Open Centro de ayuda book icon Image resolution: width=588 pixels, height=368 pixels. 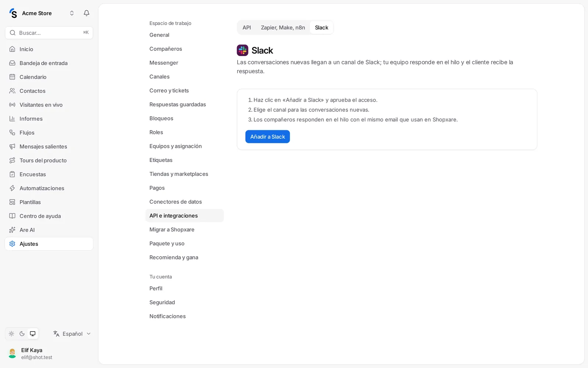pyautogui.click(x=12, y=216)
